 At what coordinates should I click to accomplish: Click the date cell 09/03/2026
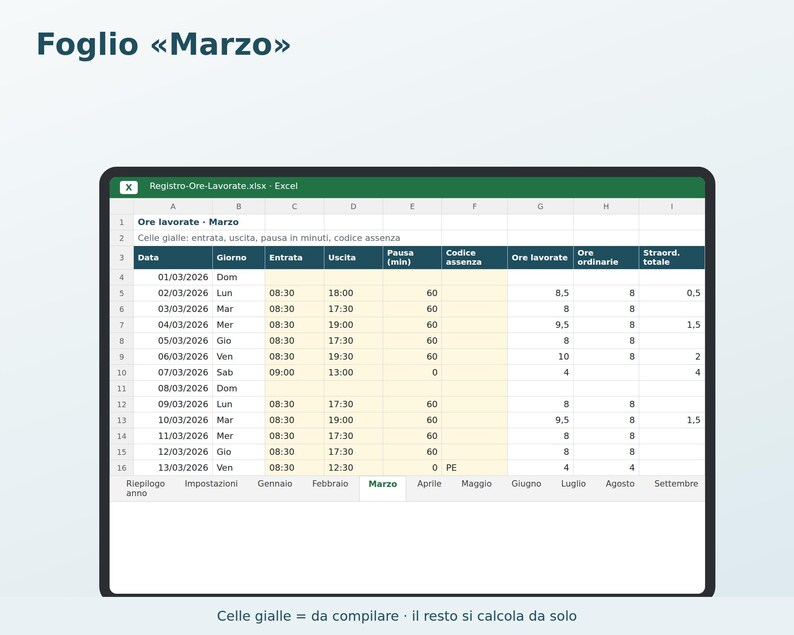tap(173, 404)
